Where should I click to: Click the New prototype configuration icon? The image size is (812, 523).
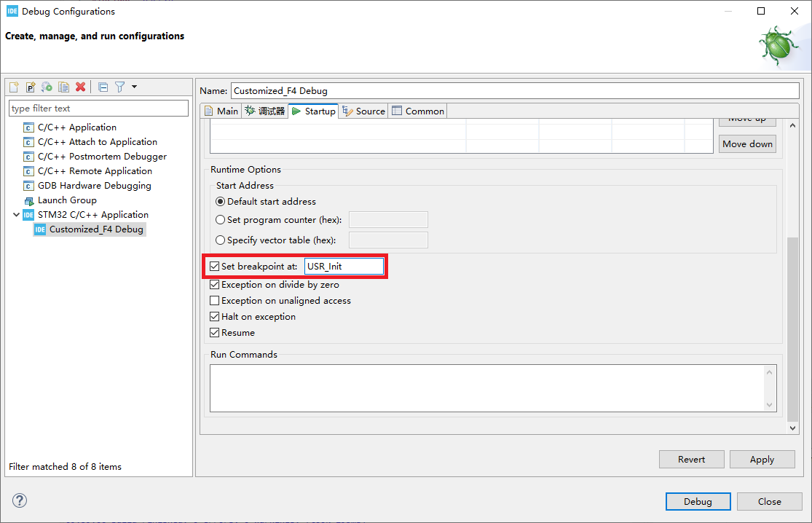(31, 87)
